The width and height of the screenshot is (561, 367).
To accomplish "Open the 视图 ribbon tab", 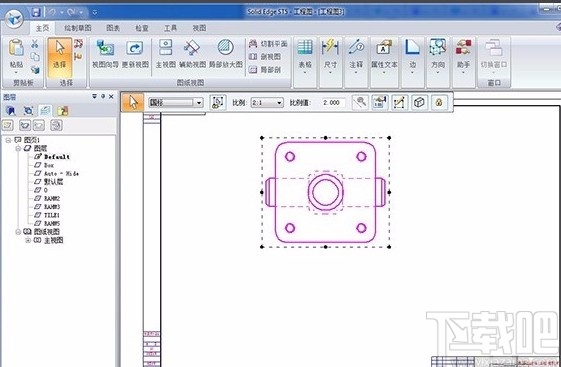I will [199, 28].
